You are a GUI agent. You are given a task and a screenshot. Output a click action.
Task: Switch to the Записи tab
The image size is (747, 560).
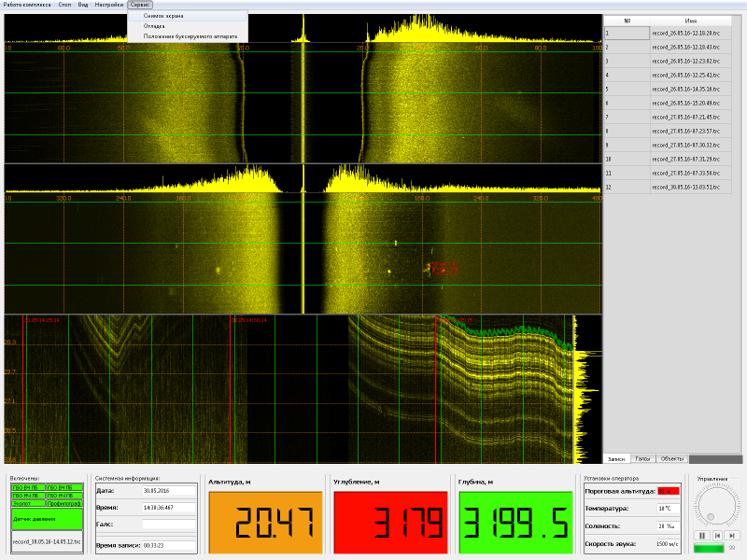pos(616,459)
